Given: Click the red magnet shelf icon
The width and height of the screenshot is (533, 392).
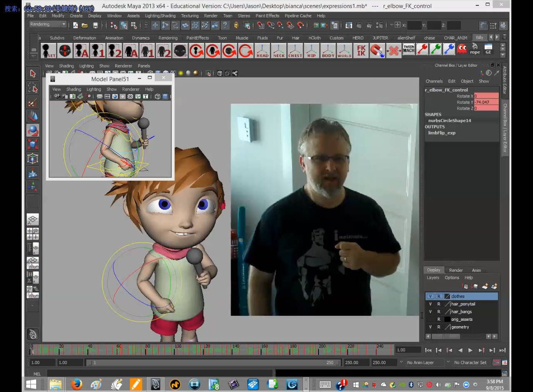Looking at the screenshot, I should pos(377,51).
